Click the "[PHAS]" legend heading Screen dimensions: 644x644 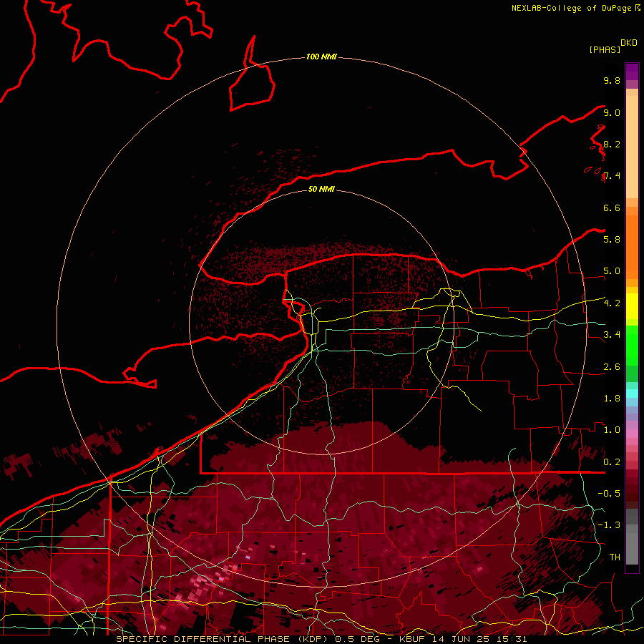(605, 49)
